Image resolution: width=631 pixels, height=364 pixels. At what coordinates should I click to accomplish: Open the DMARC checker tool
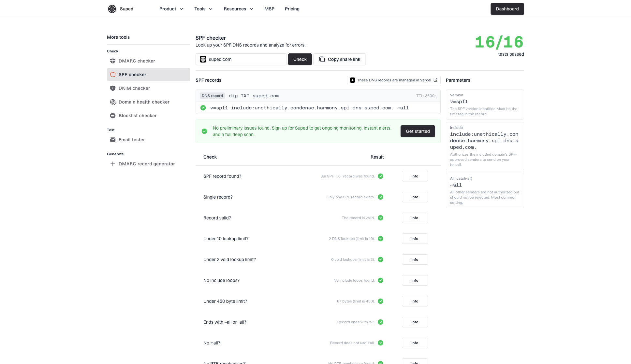pos(149,61)
